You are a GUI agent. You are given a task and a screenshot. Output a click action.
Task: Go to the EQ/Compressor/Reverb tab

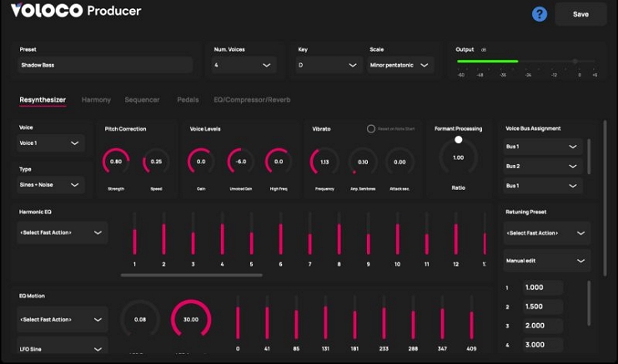[252, 100]
